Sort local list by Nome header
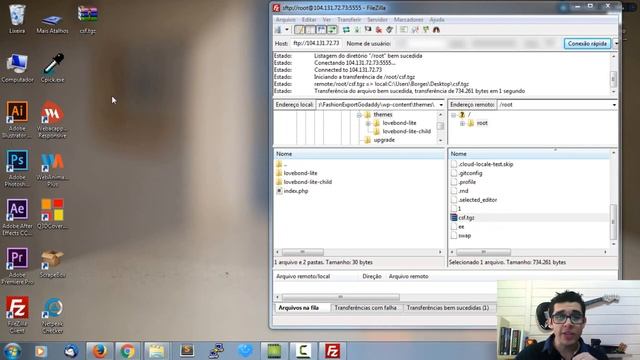640x360 pixels. click(359, 154)
